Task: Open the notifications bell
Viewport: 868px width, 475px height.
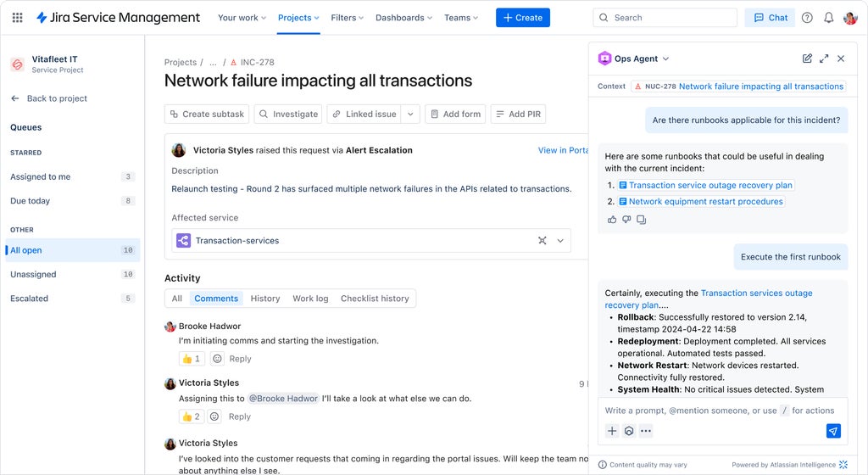Action: point(829,18)
